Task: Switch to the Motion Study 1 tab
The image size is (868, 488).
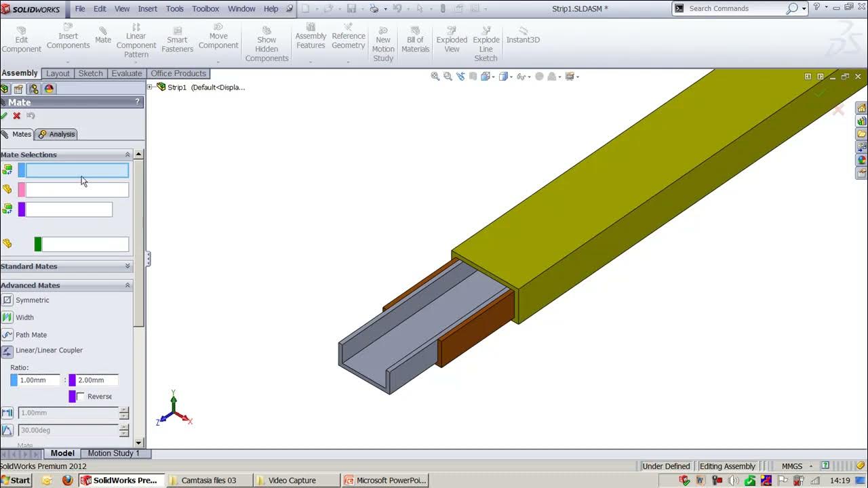Action: tap(113, 453)
